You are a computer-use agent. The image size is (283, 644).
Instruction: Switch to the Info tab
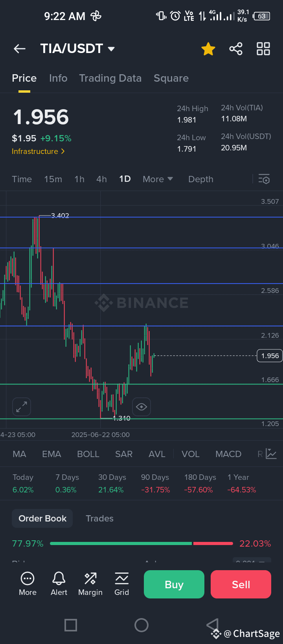[58, 78]
